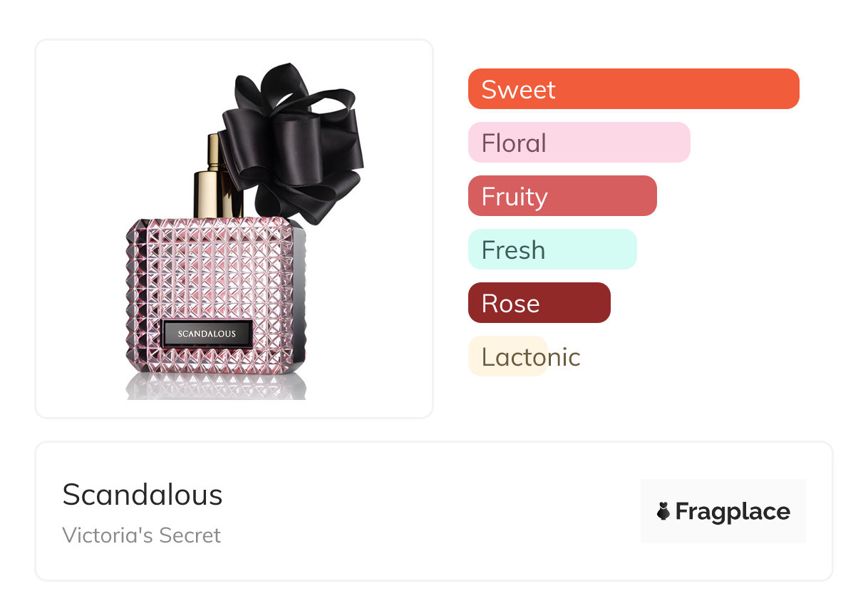Select the cream Lactonic accord bar
The image size is (868, 616).
[507, 356]
